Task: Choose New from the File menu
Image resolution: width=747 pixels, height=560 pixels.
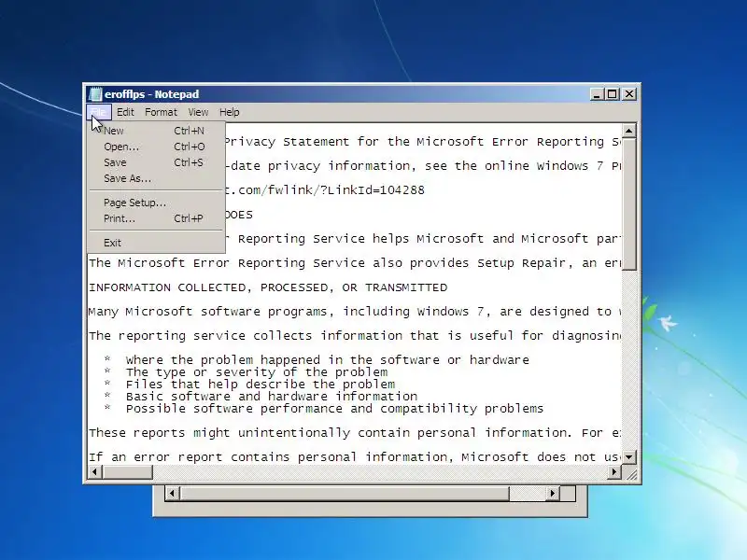Action: pyautogui.click(x=156, y=131)
